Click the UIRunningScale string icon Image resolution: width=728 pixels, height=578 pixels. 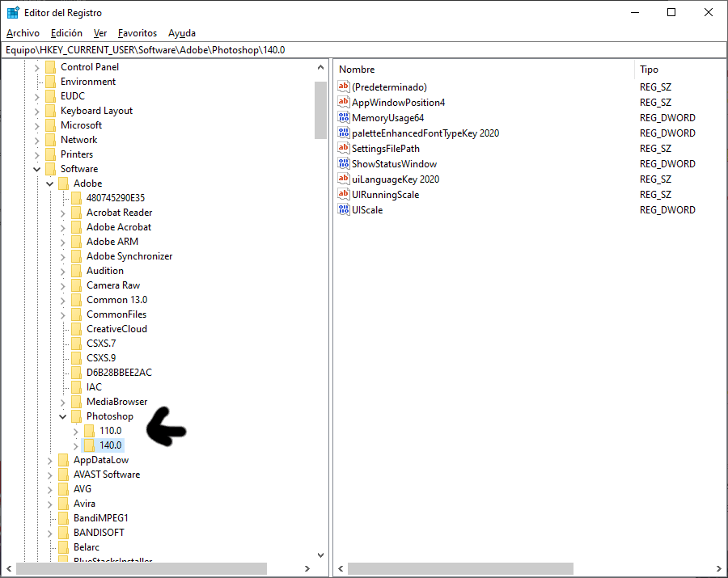tap(344, 194)
